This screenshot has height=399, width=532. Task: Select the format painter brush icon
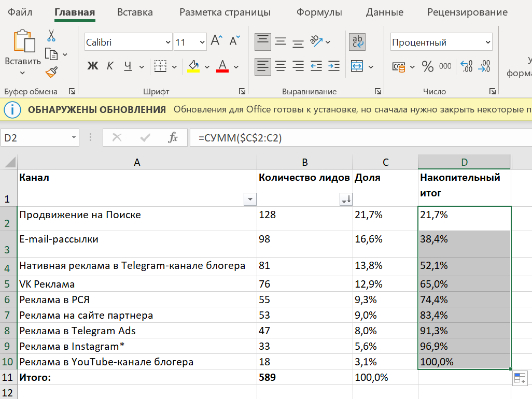[51, 72]
